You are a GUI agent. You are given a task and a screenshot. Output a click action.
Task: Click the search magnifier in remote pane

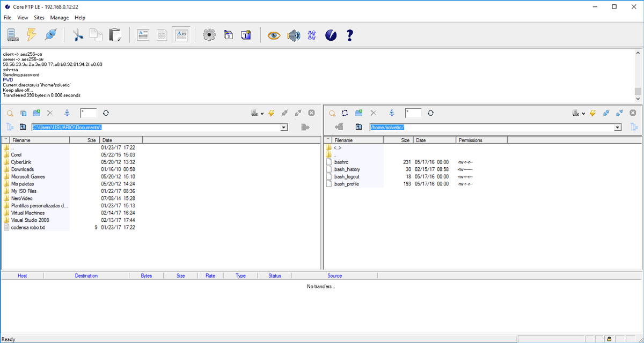click(x=332, y=113)
